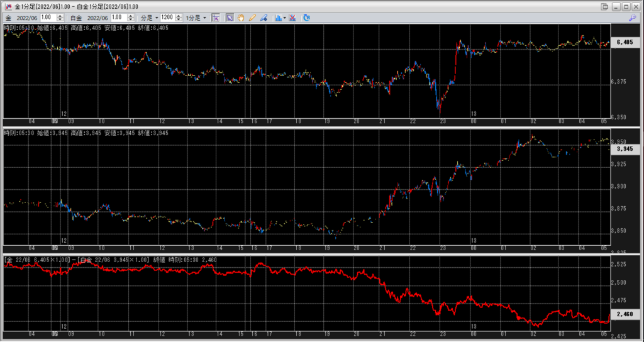Activate the hand pan tool
This screenshot has height=342, width=644.
tap(241, 18)
